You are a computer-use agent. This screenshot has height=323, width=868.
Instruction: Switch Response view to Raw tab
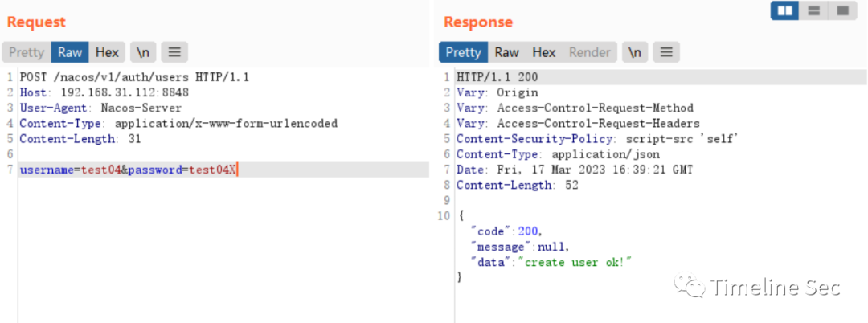[x=506, y=52]
